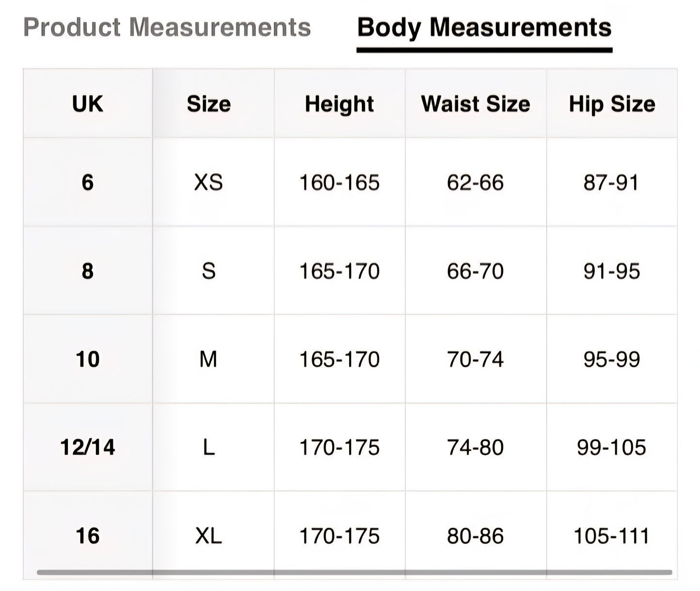This screenshot has width=700, height=591.
Task: Select the Body Measurements tab
Action: (x=484, y=28)
